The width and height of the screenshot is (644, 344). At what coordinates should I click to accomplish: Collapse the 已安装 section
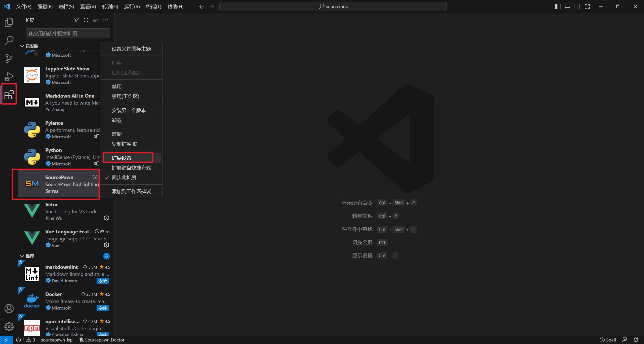pos(22,46)
